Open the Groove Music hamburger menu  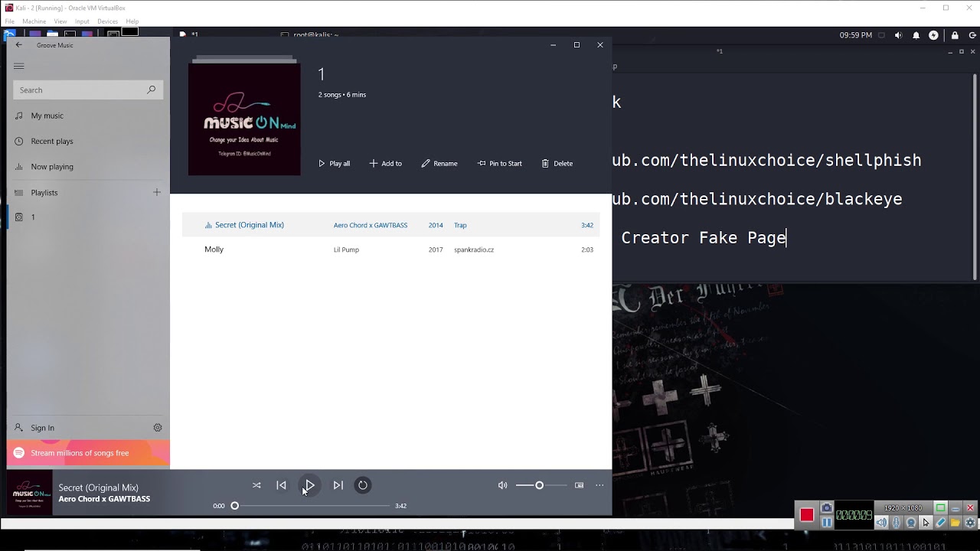pyautogui.click(x=19, y=67)
